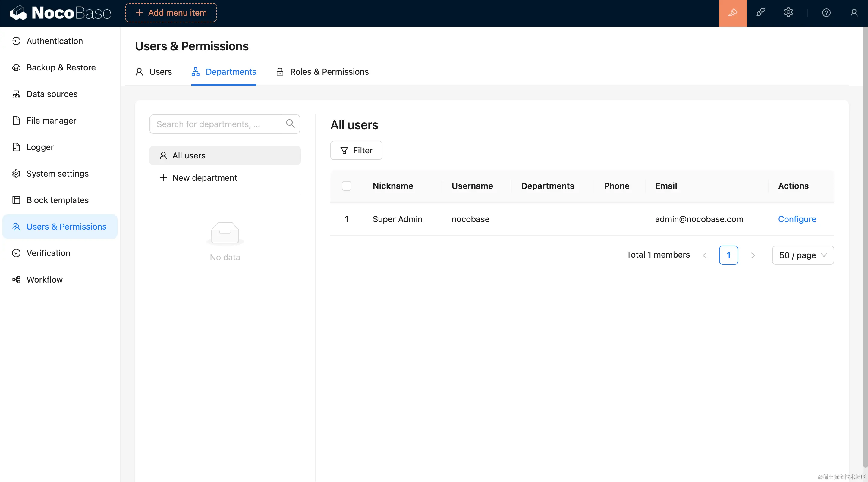Click the Workflow sidebar icon
The width and height of the screenshot is (868, 482).
(16, 280)
